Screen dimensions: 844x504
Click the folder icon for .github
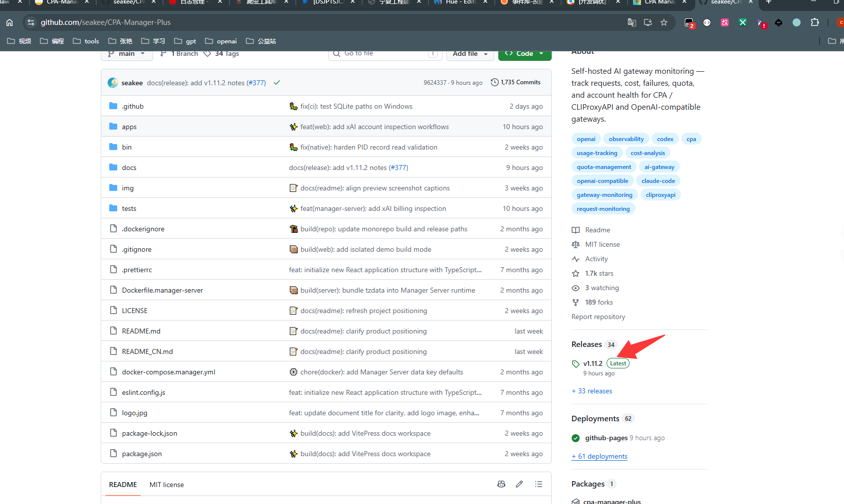pos(113,106)
